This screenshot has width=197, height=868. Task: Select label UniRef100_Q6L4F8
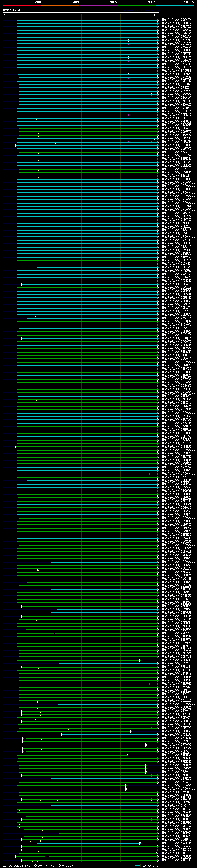pyautogui.click(x=177, y=128)
